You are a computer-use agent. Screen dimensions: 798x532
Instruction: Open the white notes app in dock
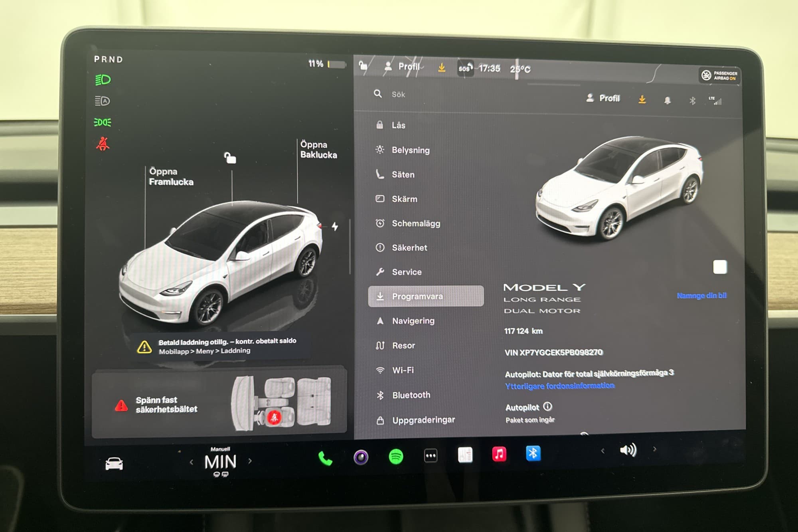pyautogui.click(x=465, y=455)
